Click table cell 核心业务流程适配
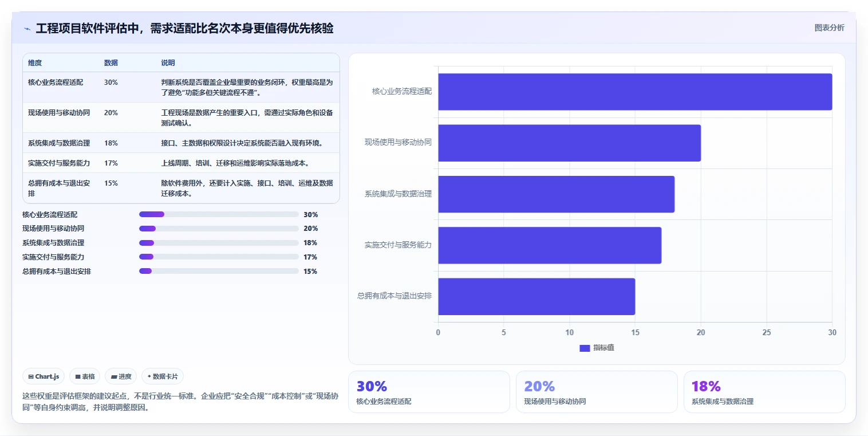 coord(56,83)
